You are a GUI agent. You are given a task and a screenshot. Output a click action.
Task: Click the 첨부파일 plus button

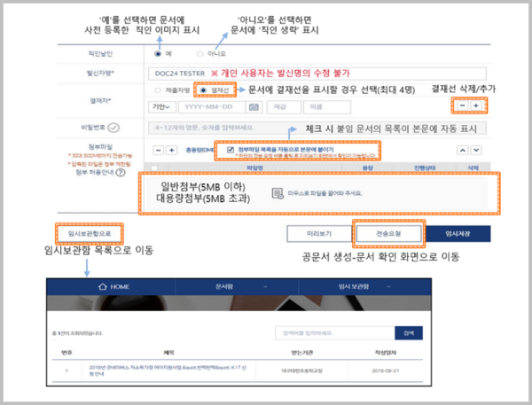(x=172, y=150)
